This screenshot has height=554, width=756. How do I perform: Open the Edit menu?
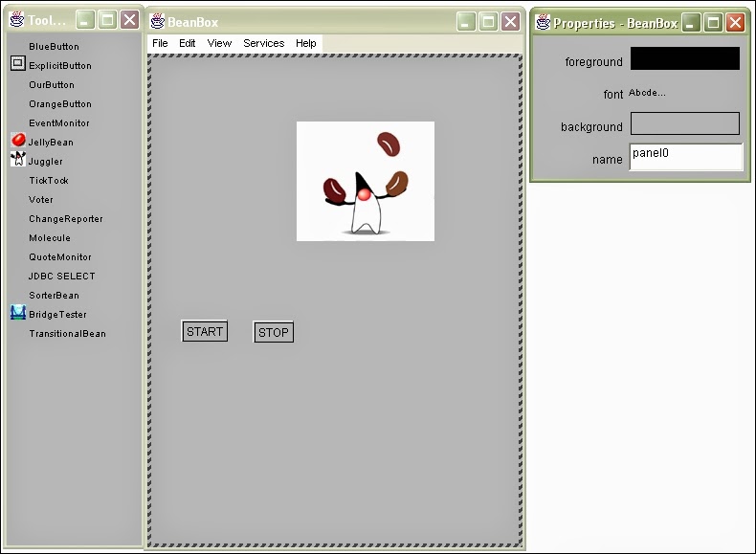[187, 43]
